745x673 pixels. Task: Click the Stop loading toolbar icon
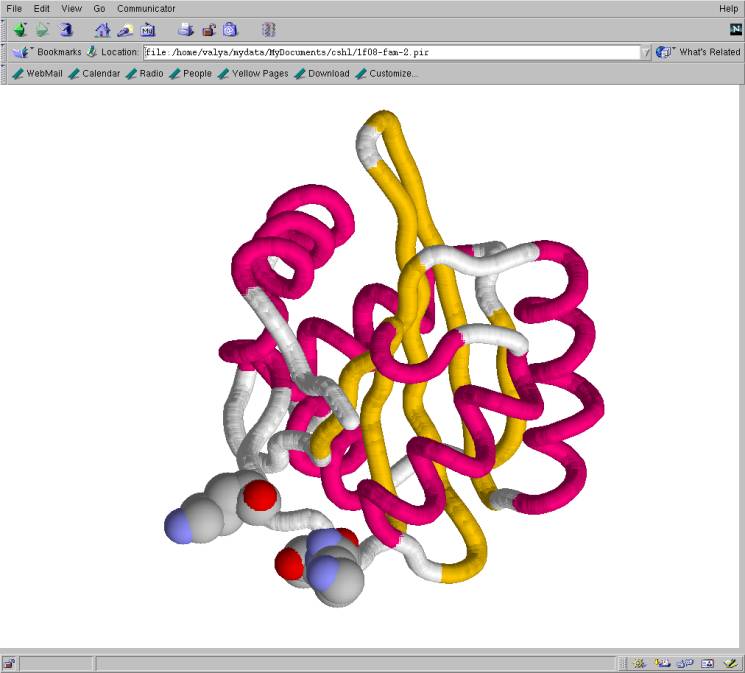pos(268,30)
